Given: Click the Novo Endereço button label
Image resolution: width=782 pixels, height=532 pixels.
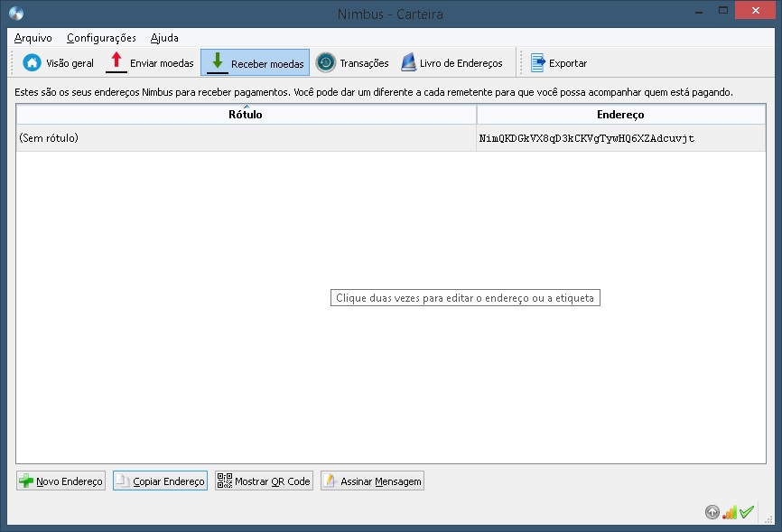Looking at the screenshot, I should click(70, 481).
